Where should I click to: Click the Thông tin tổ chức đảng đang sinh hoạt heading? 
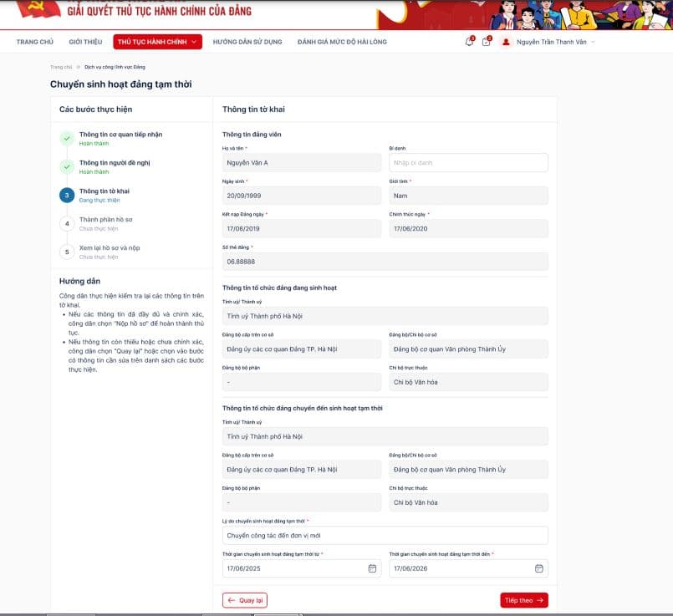[279, 288]
